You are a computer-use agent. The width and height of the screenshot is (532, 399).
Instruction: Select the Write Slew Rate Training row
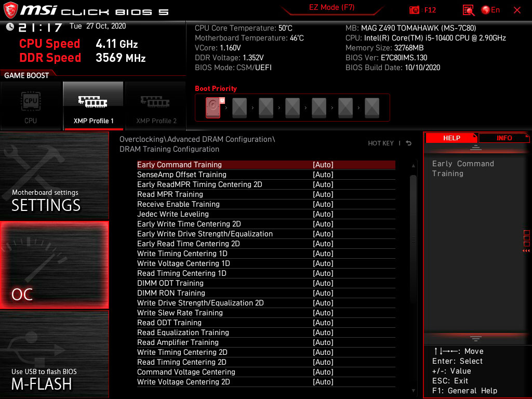266,312
